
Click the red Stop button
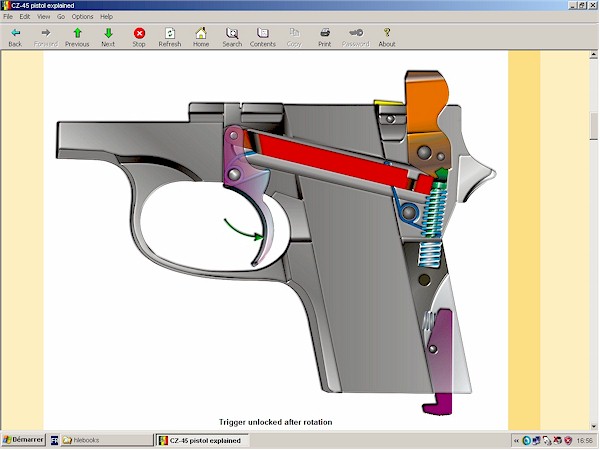[x=139, y=37]
